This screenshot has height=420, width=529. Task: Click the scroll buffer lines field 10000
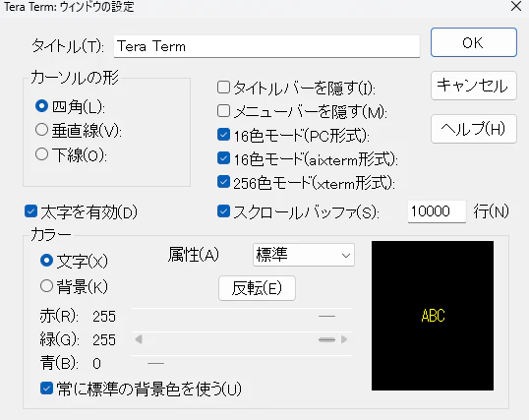(x=437, y=211)
